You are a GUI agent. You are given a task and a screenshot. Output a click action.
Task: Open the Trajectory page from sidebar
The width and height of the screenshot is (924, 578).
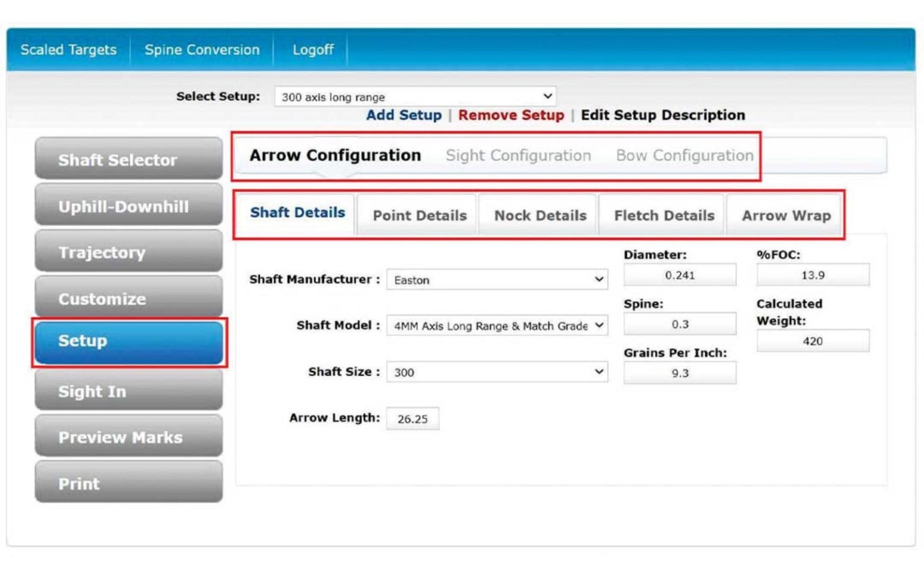pyautogui.click(x=129, y=252)
